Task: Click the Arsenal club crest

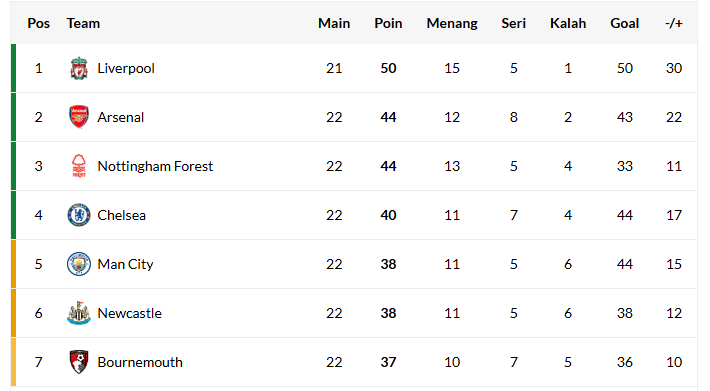Action: coord(79,117)
